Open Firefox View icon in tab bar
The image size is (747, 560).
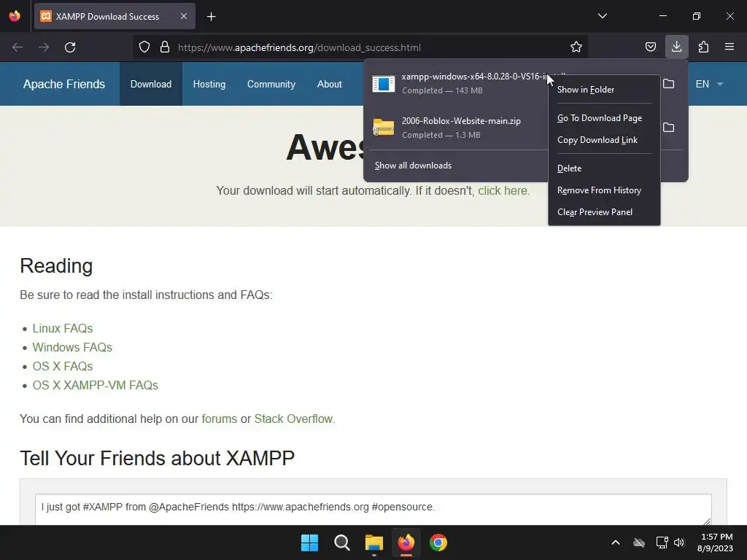pyautogui.click(x=15, y=16)
